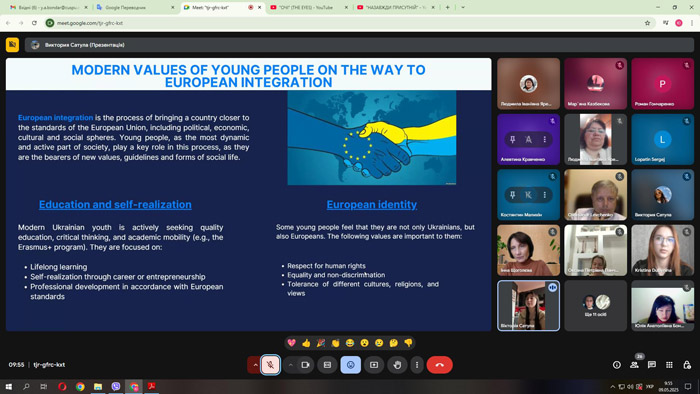Click the red leave call button
Image resolution: width=700 pixels, height=394 pixels.
tap(439, 365)
